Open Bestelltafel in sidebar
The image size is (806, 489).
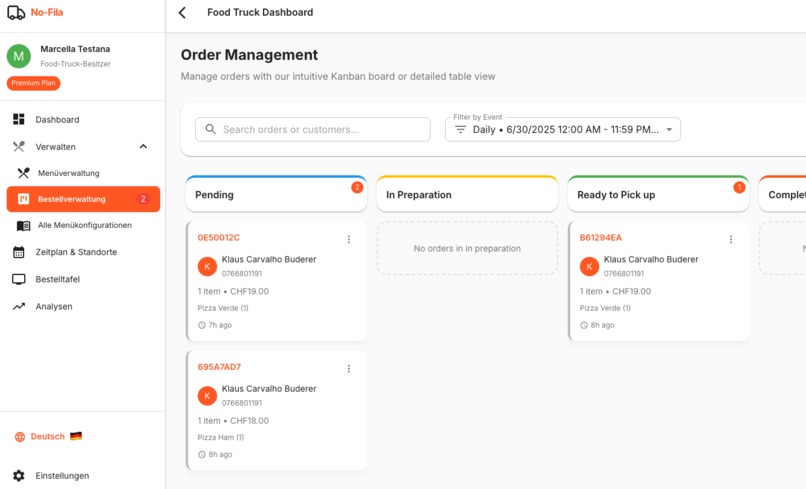coord(83,279)
